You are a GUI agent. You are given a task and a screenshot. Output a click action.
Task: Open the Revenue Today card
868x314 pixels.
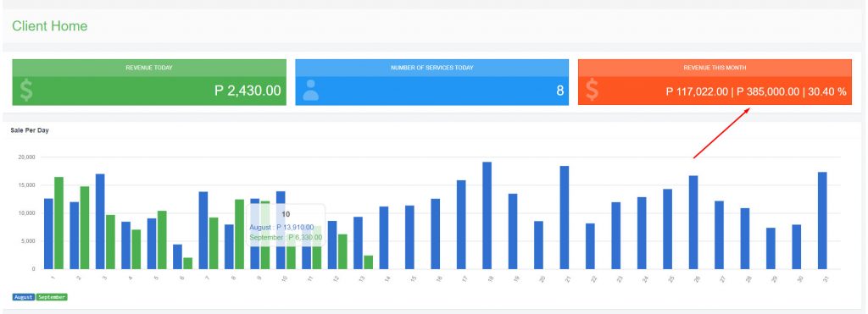[149, 82]
